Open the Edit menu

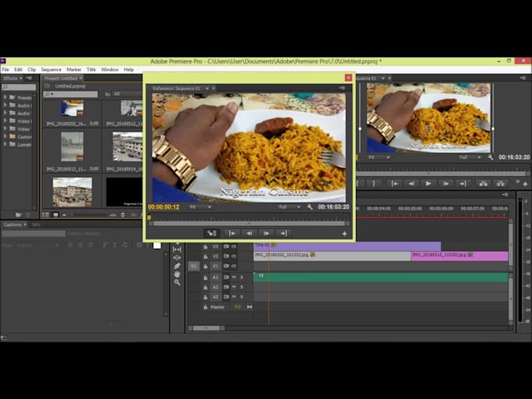(18, 70)
